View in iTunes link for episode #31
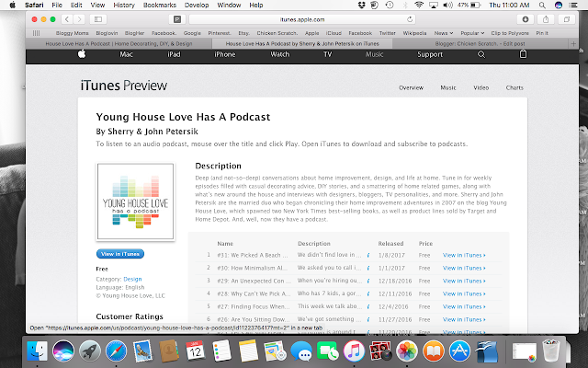588x368 pixels. click(464, 255)
